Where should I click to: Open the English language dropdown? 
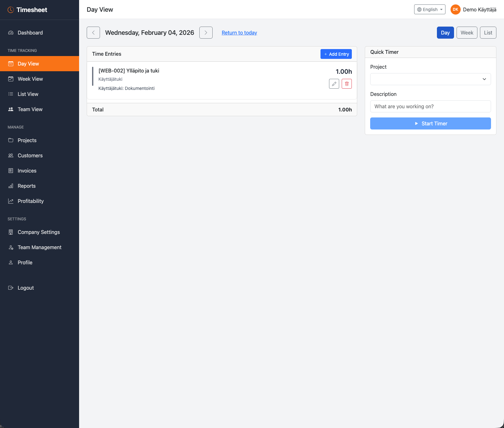(x=429, y=9)
